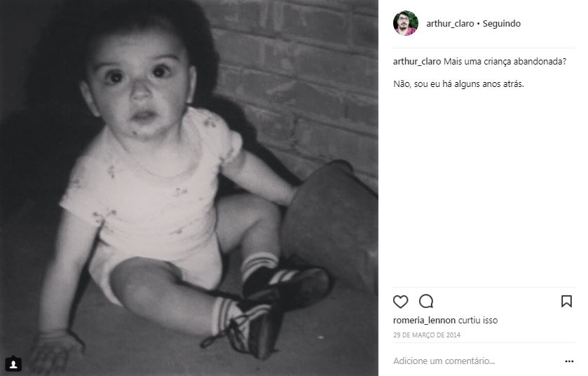Click the dark object beside the baby

tap(330, 225)
